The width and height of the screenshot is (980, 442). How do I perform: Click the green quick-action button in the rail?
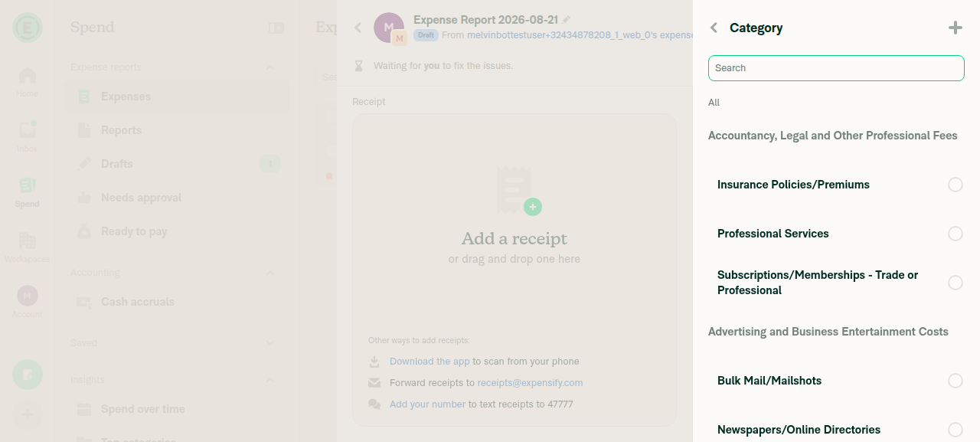[28, 375]
